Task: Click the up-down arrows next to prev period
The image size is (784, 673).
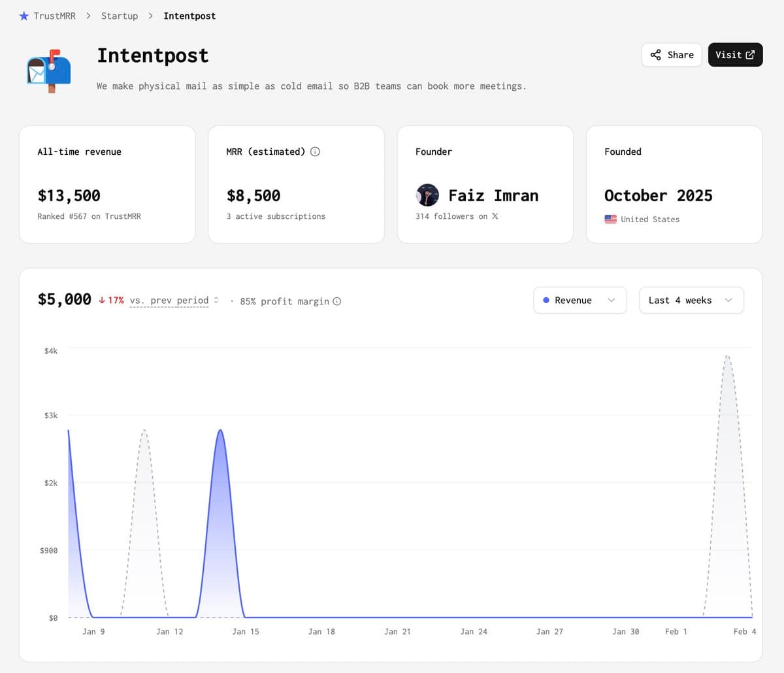Action: (216, 301)
